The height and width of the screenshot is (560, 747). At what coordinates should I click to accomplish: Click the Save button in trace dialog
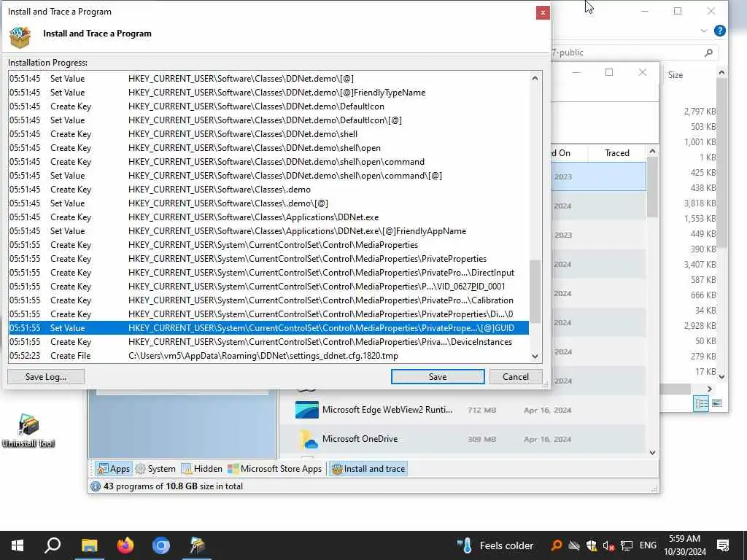click(x=438, y=377)
